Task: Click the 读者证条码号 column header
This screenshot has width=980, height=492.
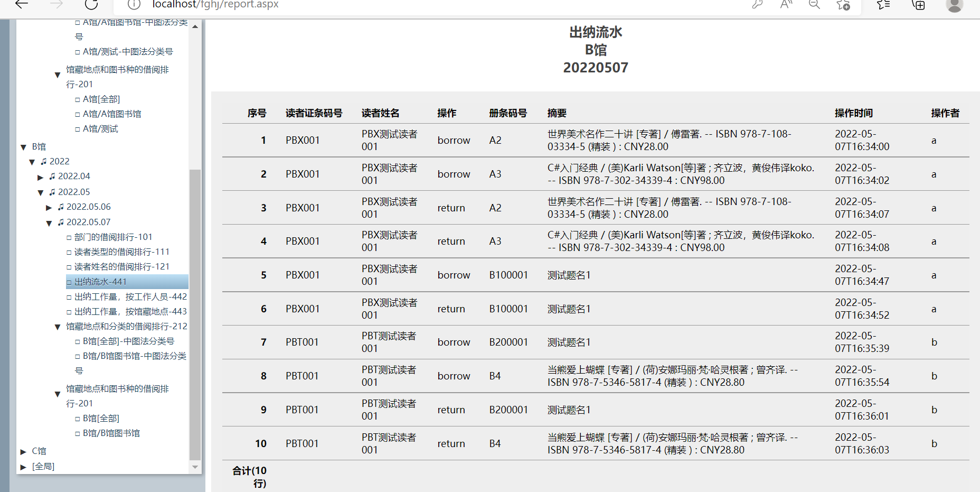Action: click(x=314, y=113)
